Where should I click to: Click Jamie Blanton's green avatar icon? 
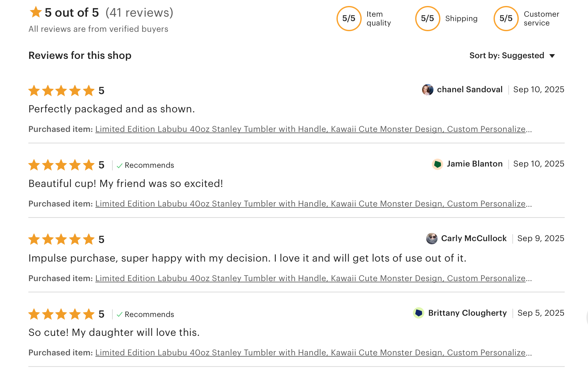(x=437, y=164)
